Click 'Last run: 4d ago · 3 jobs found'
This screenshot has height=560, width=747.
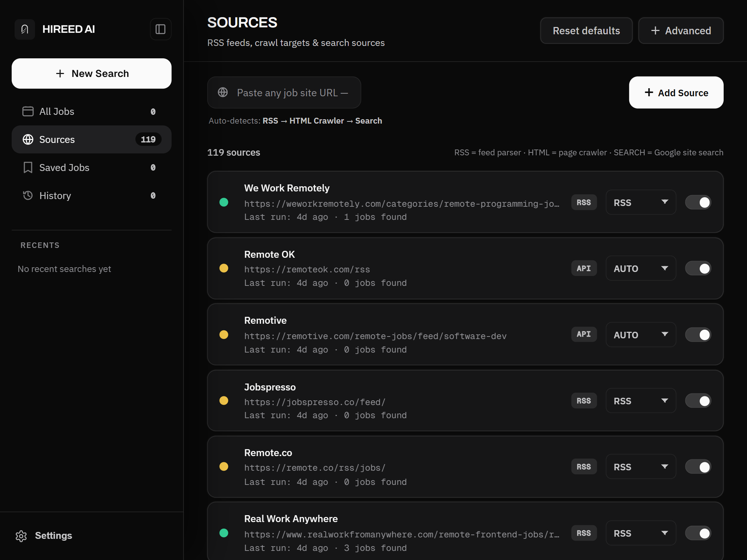tap(325, 548)
